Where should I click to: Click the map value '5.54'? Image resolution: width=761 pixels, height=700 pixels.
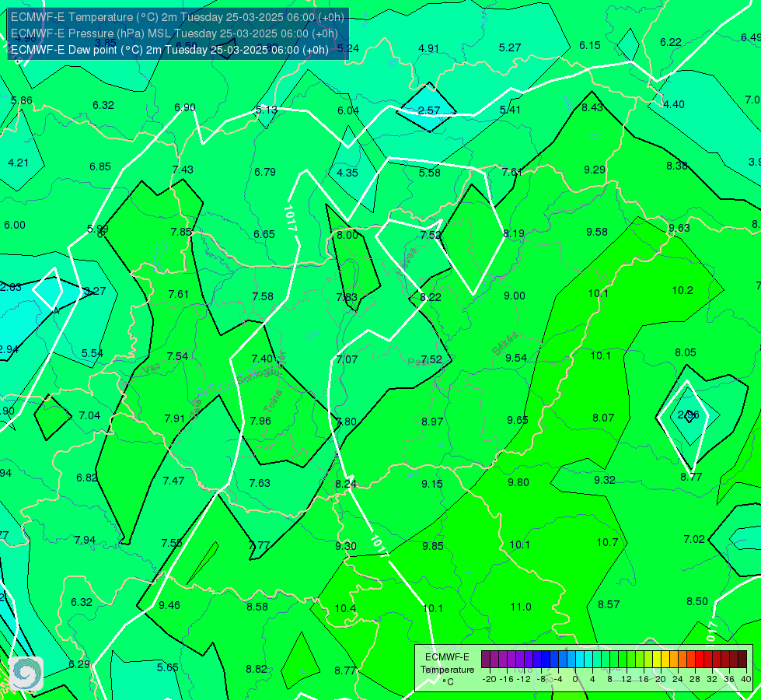tap(93, 353)
